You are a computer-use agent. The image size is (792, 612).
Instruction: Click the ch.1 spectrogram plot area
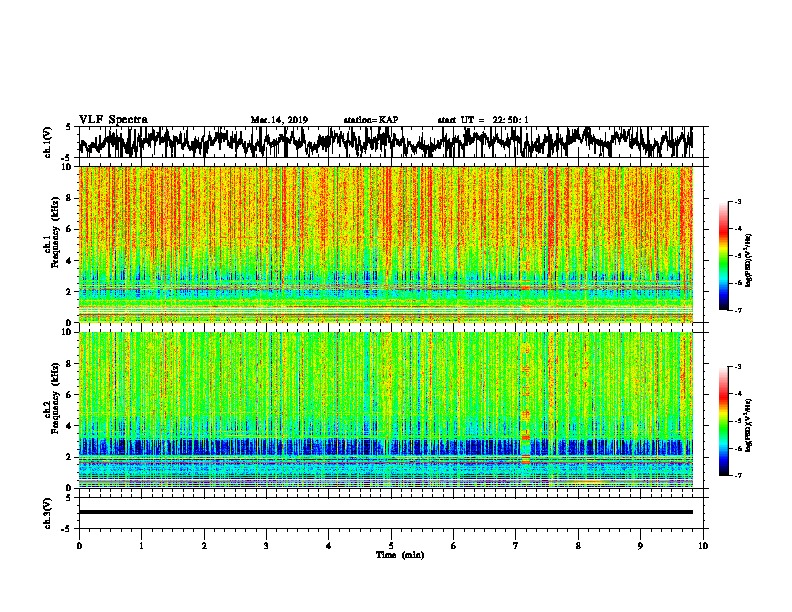click(x=386, y=244)
